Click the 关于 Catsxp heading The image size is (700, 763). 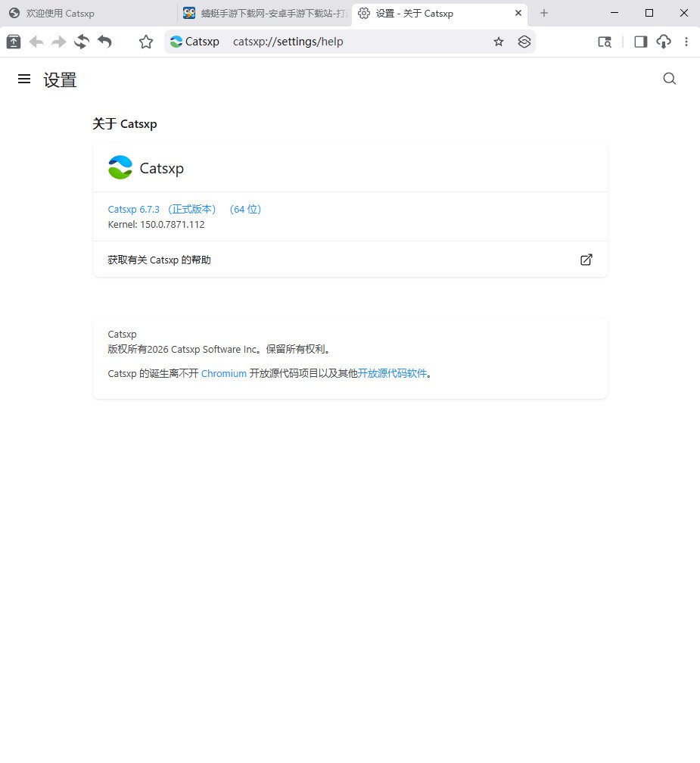pos(125,123)
